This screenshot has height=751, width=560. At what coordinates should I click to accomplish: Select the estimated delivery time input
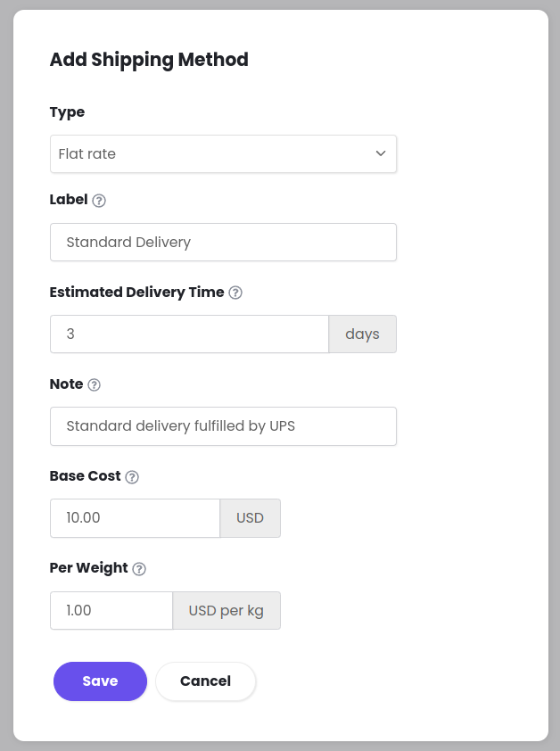[x=189, y=334]
